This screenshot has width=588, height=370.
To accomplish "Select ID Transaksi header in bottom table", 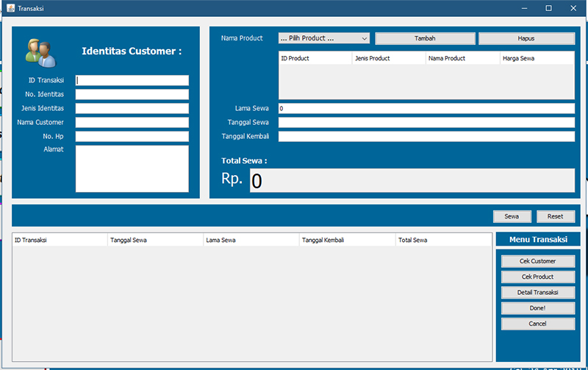I will coord(60,240).
